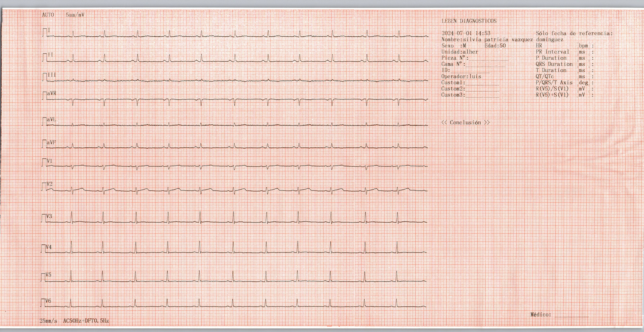Click the aVR lead label
The image size is (644, 332).
52,93
